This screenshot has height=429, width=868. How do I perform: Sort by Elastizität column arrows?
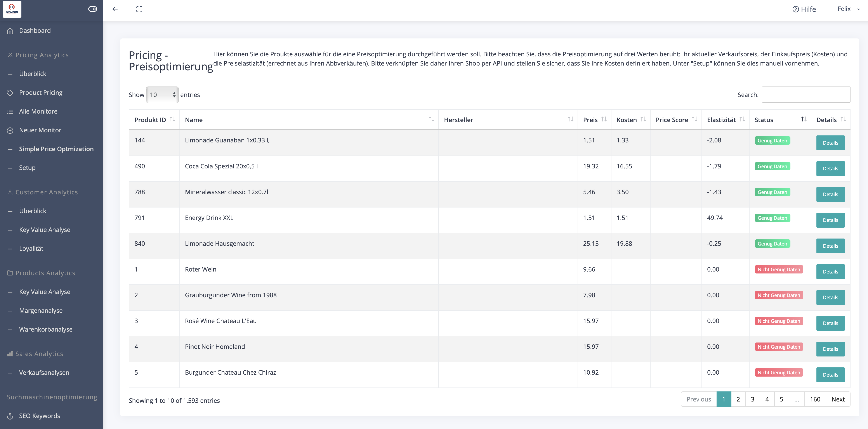tap(742, 119)
